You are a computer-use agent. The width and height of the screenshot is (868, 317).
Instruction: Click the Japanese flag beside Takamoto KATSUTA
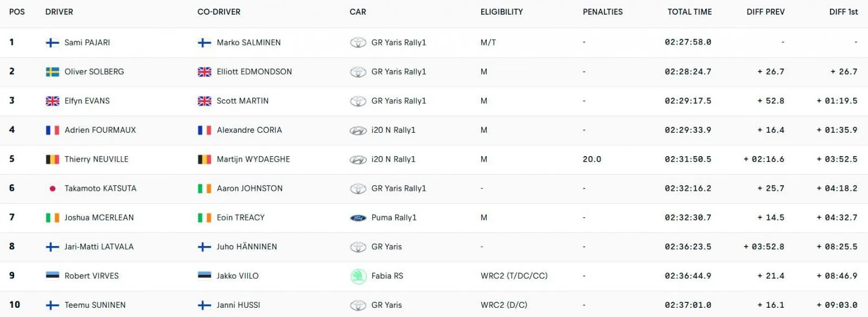pos(52,189)
